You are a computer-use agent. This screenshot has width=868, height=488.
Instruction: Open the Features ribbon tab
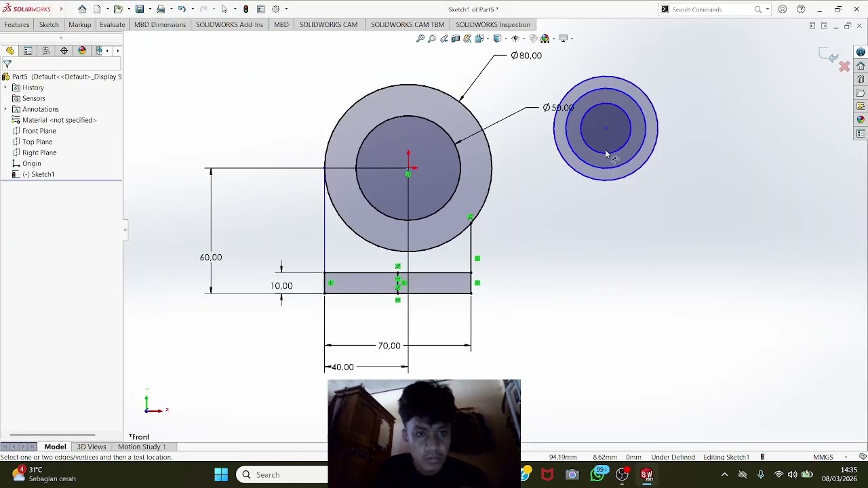pos(17,25)
